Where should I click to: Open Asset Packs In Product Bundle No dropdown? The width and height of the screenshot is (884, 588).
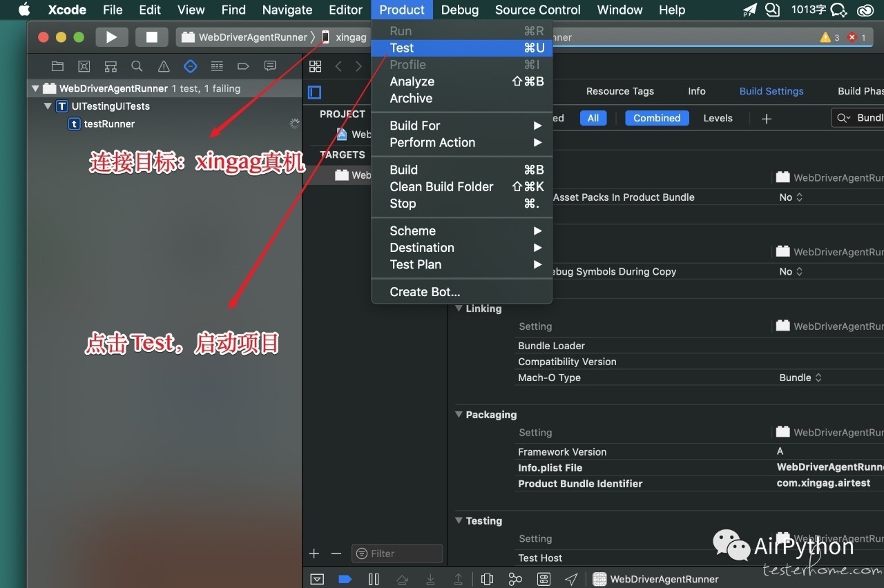(791, 197)
